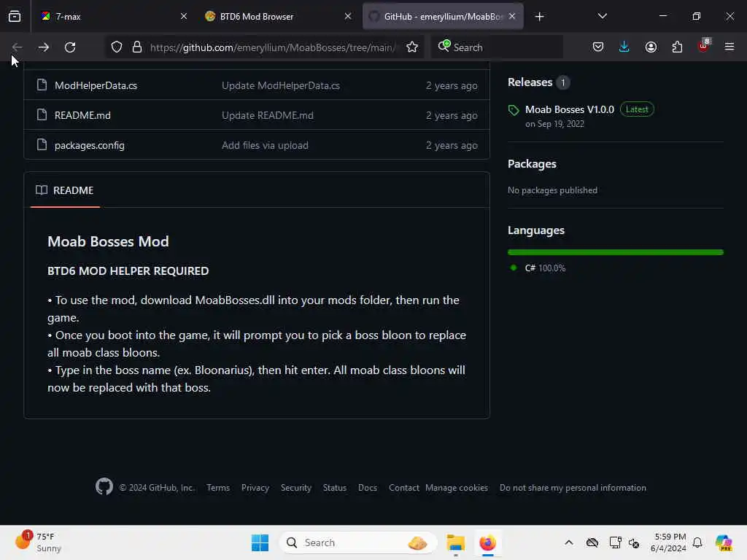Expand the list all tabs chevron

(x=602, y=16)
